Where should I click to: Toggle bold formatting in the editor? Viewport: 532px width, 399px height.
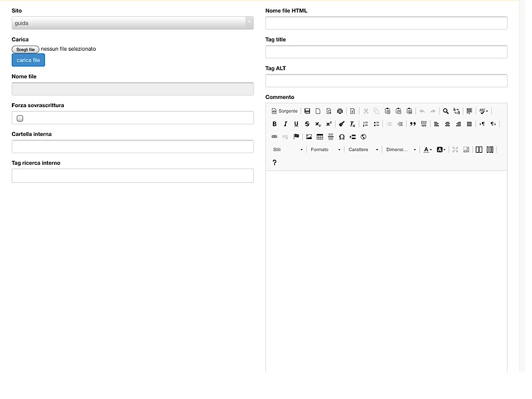coord(274,124)
